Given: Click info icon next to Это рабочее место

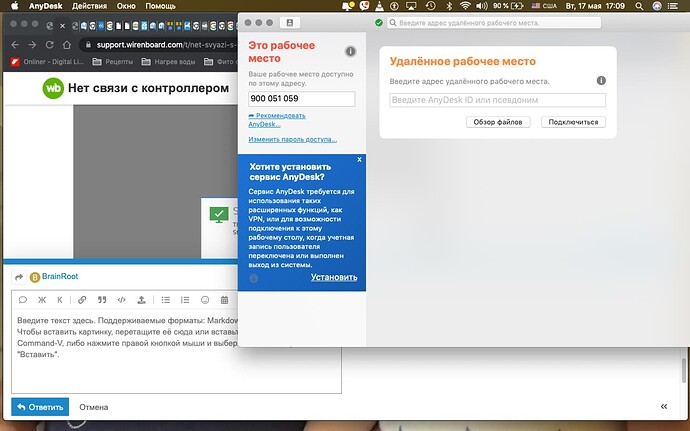Looking at the screenshot, I should point(350,52).
